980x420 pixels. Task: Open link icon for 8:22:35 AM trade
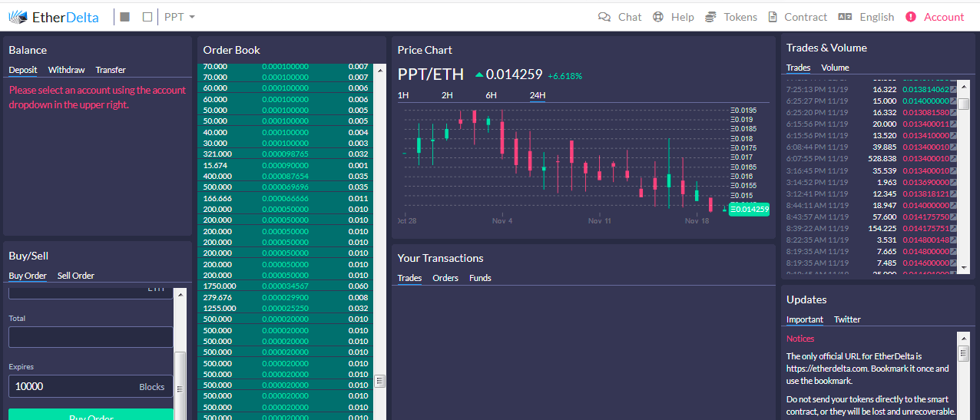tap(953, 240)
